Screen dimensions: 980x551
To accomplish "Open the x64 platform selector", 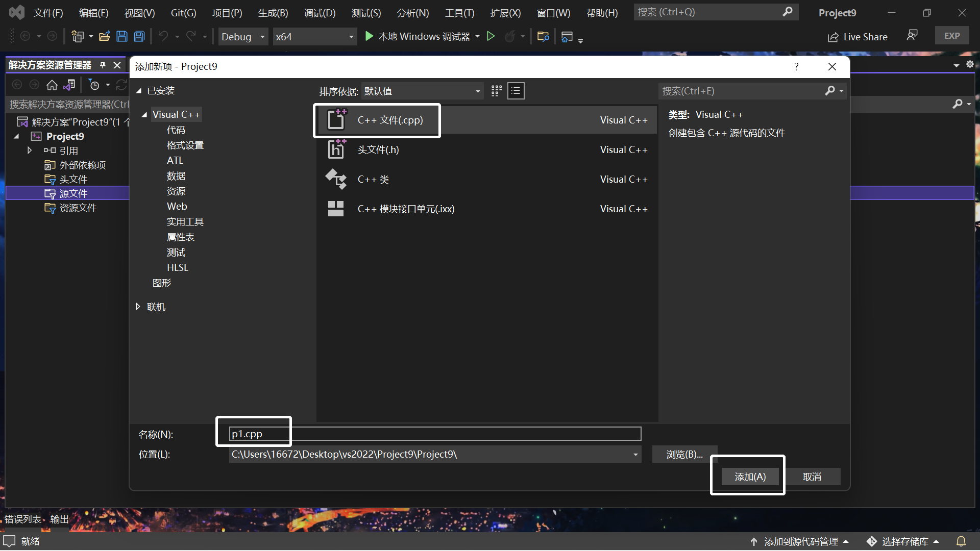I will [314, 36].
